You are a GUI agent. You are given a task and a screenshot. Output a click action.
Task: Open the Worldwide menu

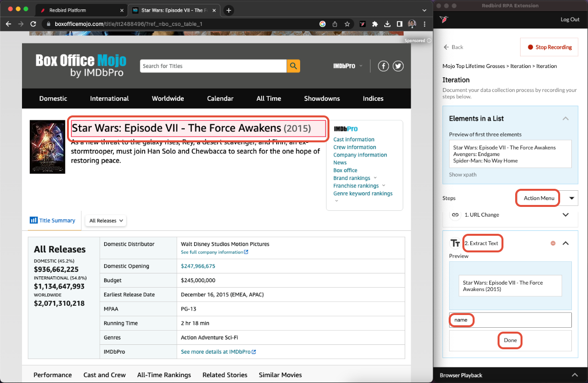coord(168,98)
